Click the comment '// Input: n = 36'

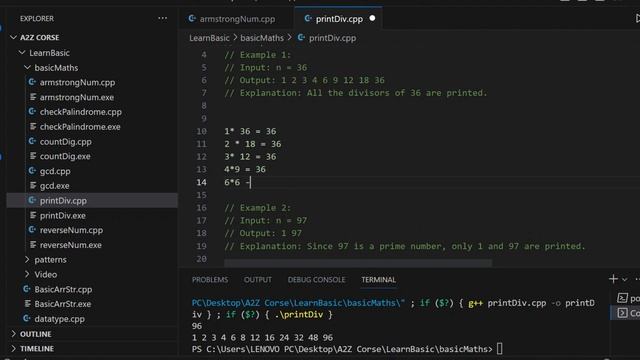pyautogui.click(x=265, y=68)
